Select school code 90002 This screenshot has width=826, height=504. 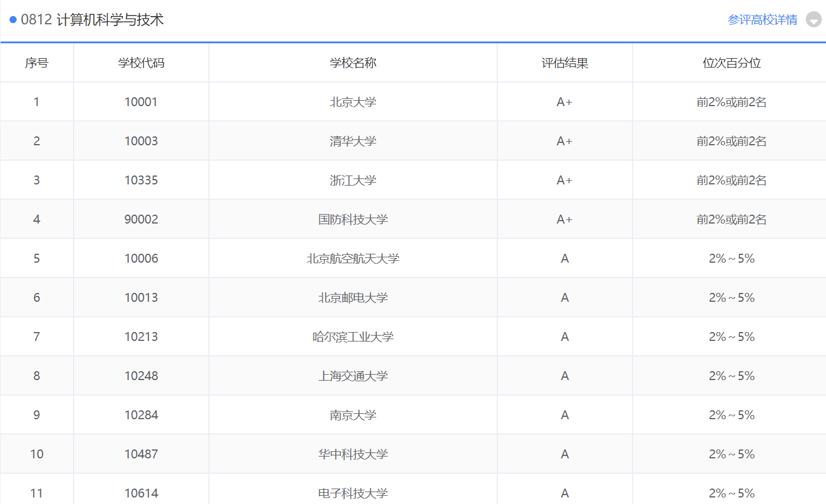tap(141, 219)
